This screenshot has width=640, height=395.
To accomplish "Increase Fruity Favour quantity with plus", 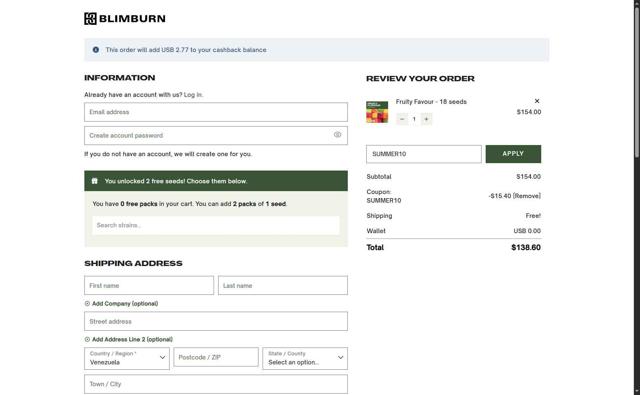I will (x=426, y=119).
